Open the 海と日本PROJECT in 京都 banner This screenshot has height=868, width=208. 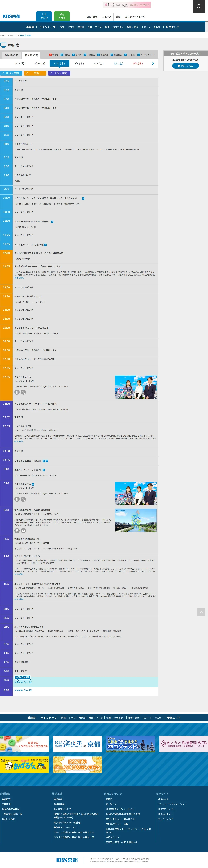click(x=78, y=744)
